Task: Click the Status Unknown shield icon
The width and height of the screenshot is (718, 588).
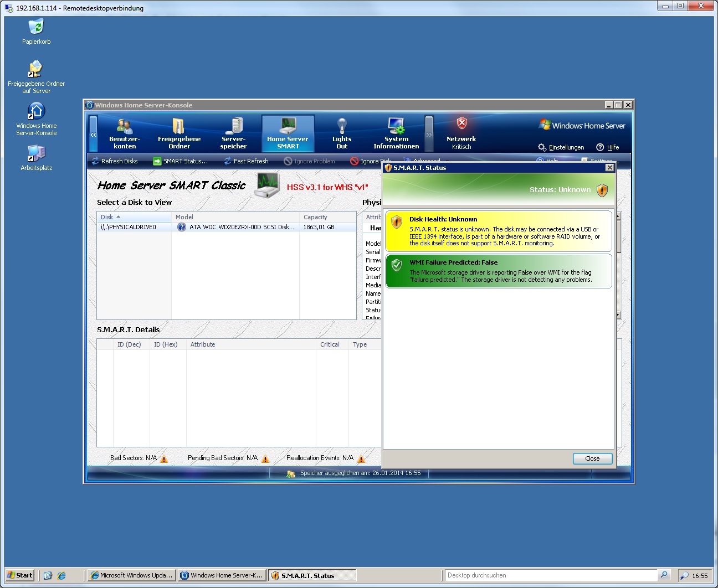Action: tap(602, 190)
